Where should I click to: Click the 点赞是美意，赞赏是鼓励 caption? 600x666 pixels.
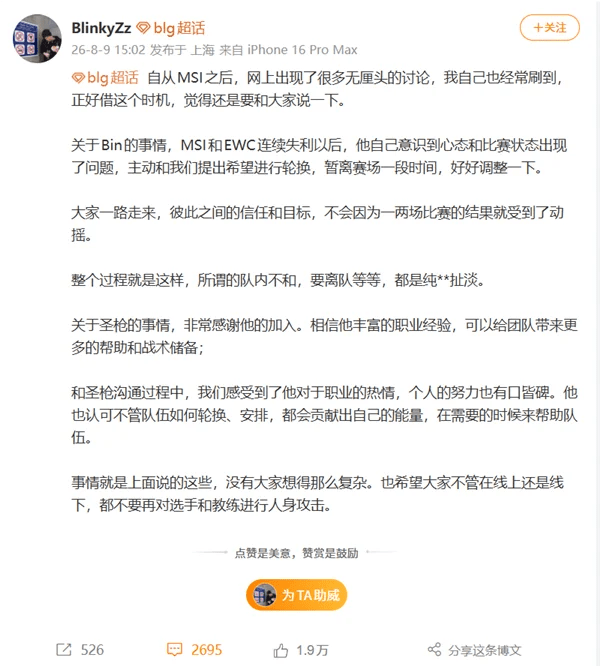point(296,553)
